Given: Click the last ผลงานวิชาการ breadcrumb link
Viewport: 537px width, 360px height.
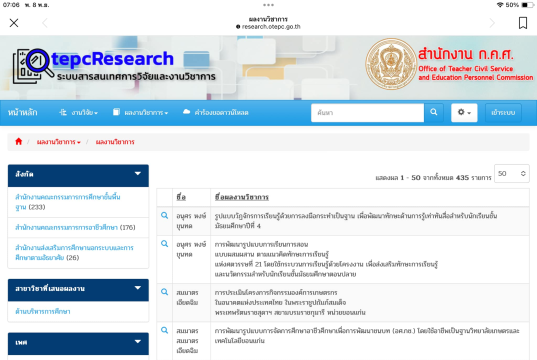Looking at the screenshot, I should (115, 142).
